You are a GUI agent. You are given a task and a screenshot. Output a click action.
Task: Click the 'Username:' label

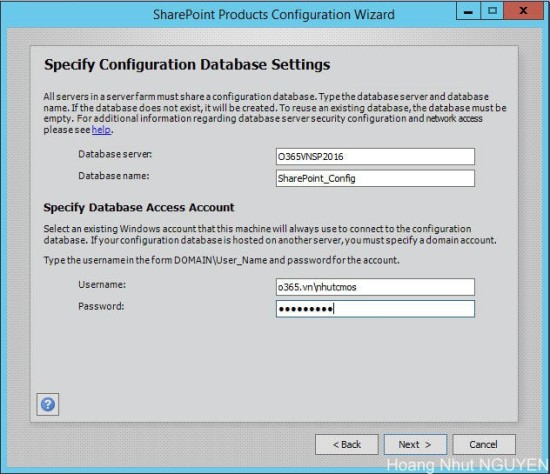point(102,285)
